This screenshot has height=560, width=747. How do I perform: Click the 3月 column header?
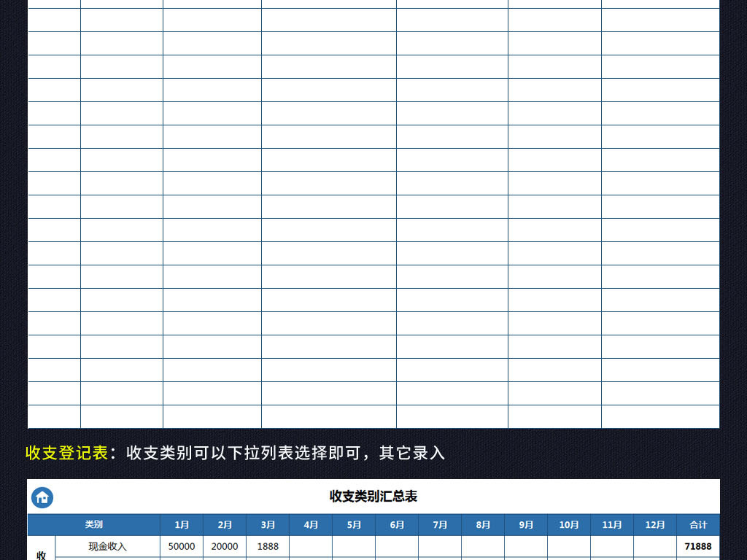pos(268,525)
